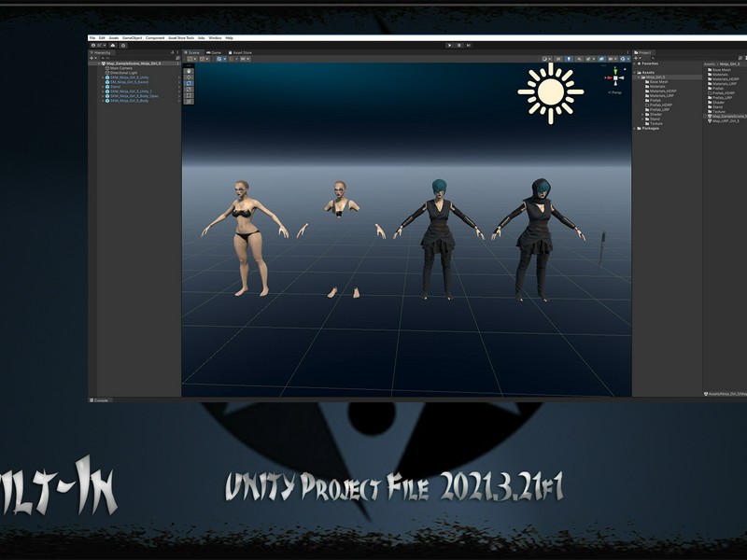Click the Hierarchy search-by-type icon
This screenshot has width=747, height=560.
click(177, 58)
